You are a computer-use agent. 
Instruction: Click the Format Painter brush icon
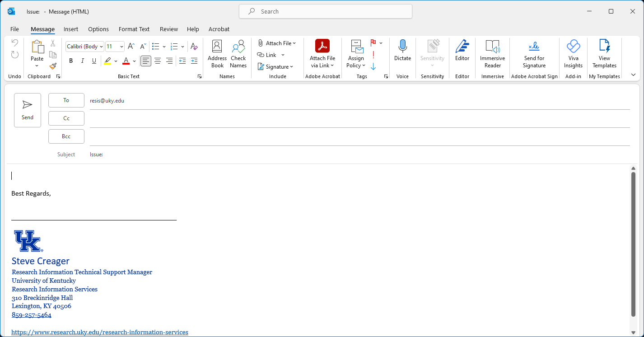click(53, 66)
